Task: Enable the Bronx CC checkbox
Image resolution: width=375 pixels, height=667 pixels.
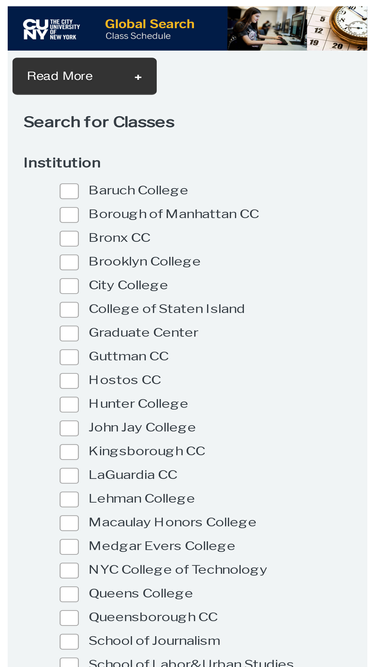Action: 69,239
